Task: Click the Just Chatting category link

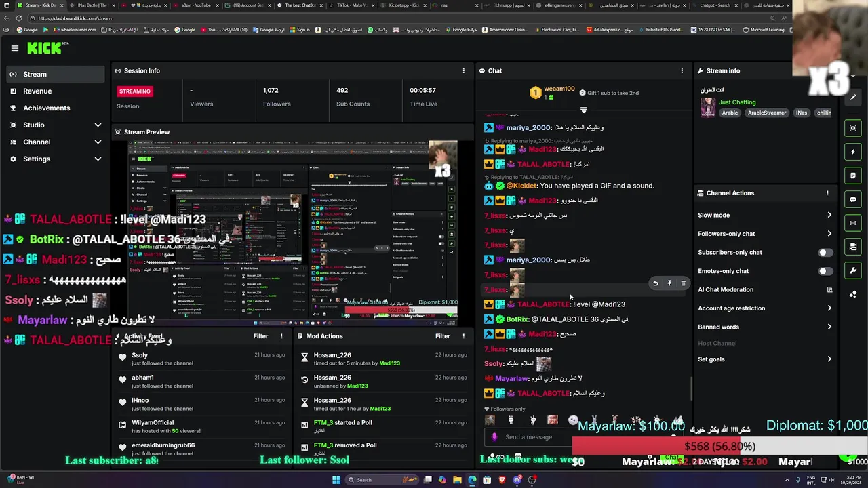Action: point(736,102)
